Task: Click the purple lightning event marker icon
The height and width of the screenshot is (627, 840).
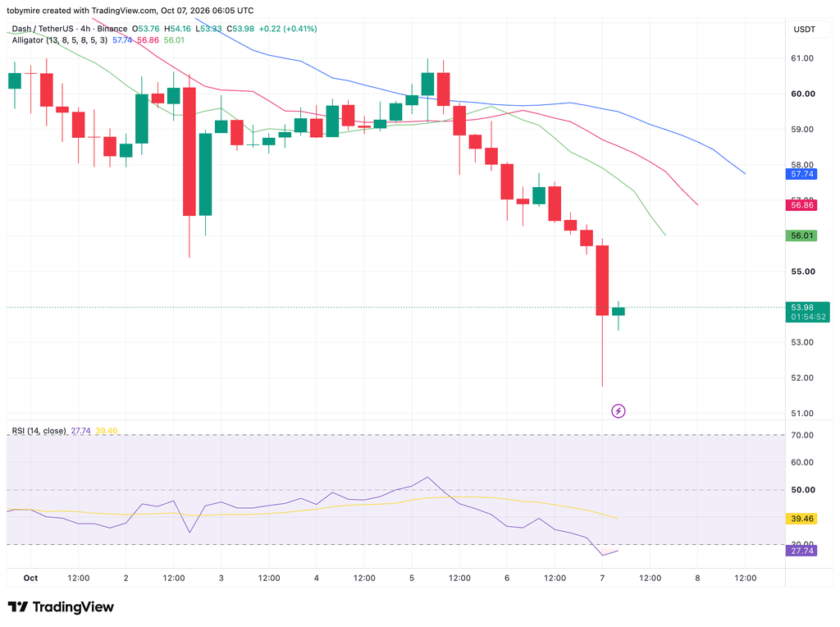Action: [x=619, y=411]
